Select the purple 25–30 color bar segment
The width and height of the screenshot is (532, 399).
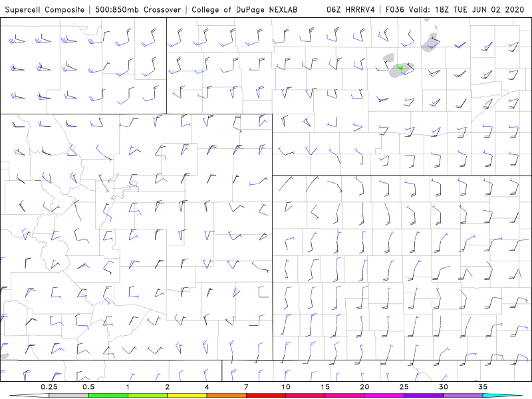tap(424, 396)
